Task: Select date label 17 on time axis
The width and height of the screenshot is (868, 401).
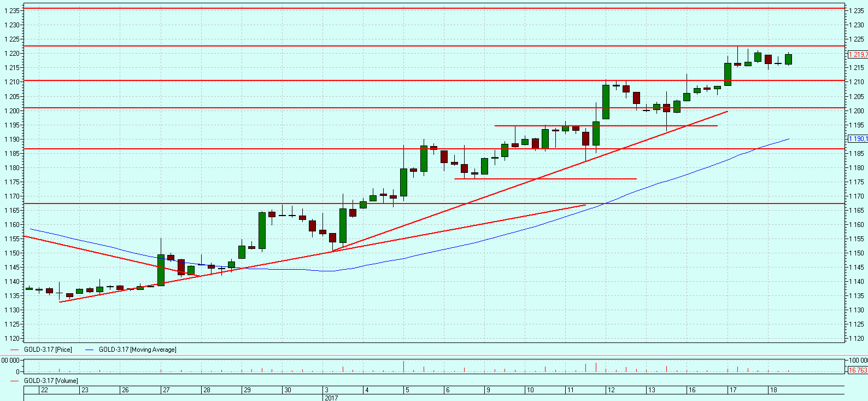Action: point(733,390)
